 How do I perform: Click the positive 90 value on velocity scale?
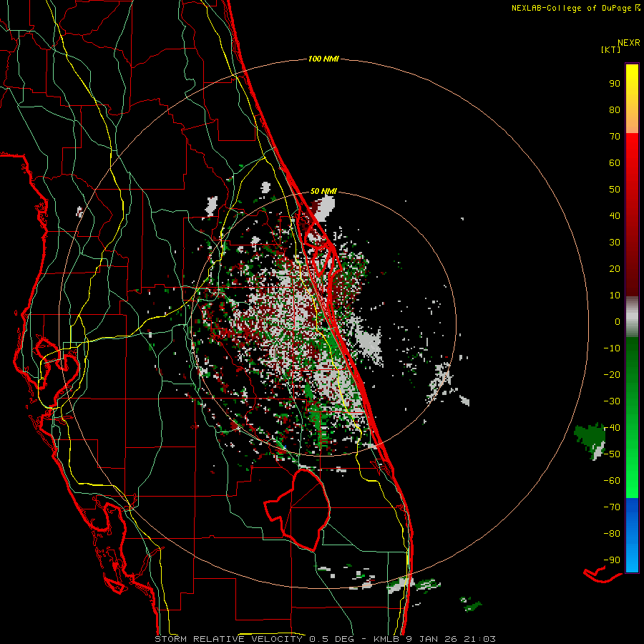615,84
